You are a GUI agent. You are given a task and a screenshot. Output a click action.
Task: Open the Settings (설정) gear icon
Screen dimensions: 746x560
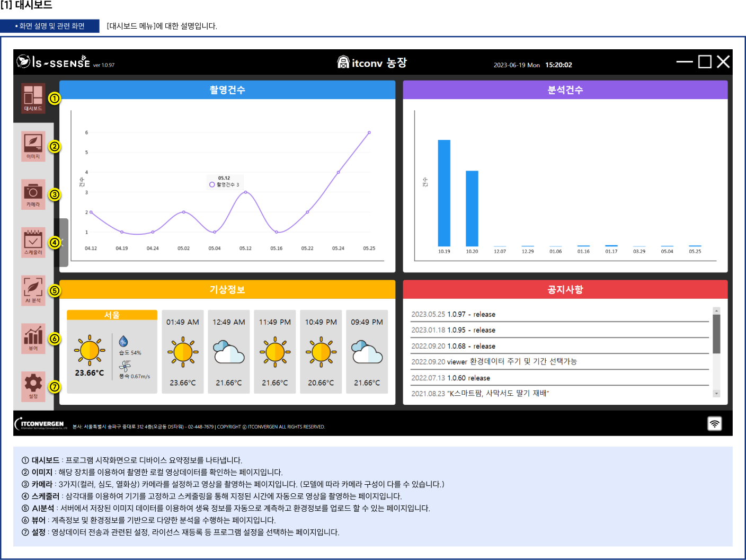tap(33, 386)
